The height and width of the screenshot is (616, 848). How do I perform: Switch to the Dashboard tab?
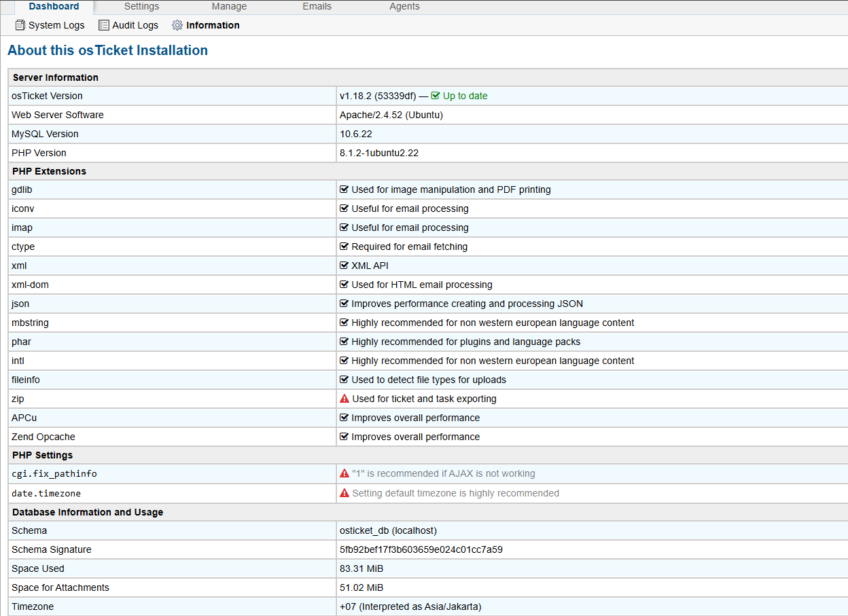click(54, 7)
